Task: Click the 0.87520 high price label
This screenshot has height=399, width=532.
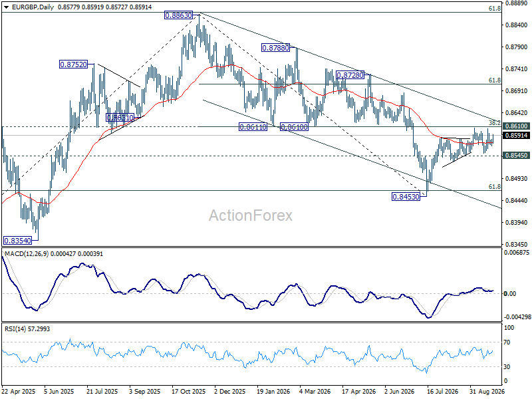Action: tap(73, 64)
